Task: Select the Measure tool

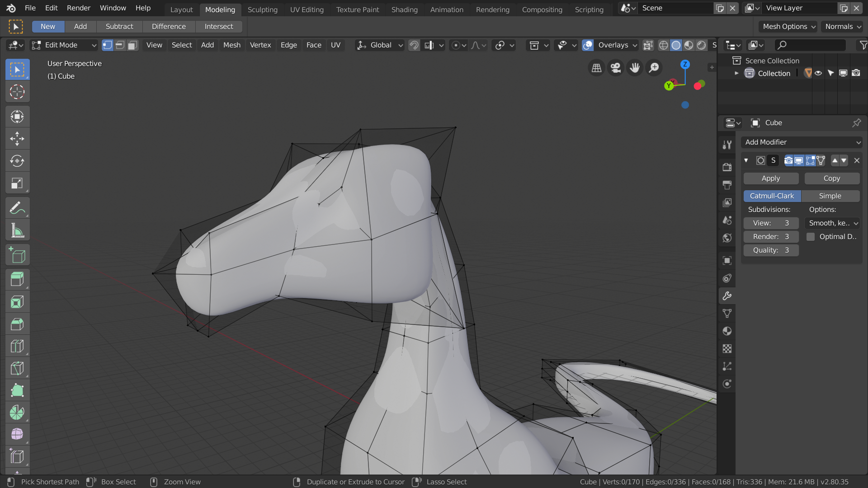Action: click(x=17, y=231)
